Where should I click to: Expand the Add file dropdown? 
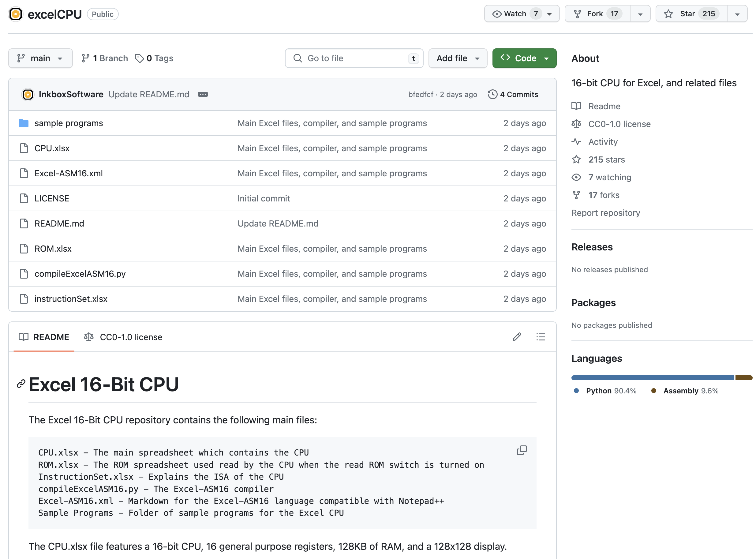tap(457, 58)
